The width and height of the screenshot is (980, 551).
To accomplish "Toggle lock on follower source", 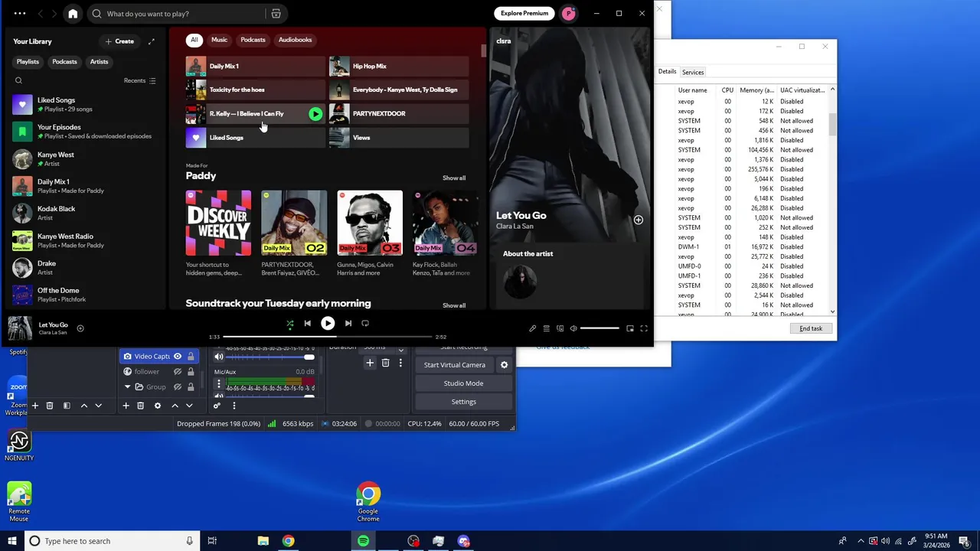I will coord(191,372).
